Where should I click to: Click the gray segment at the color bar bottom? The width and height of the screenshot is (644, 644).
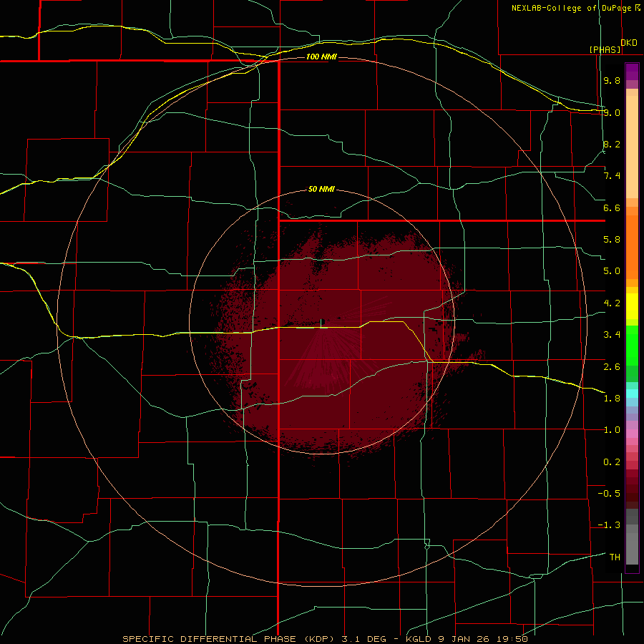tap(632, 548)
